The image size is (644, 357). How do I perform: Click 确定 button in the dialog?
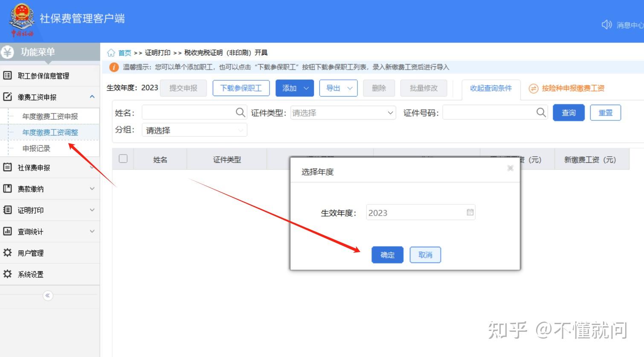pyautogui.click(x=387, y=255)
